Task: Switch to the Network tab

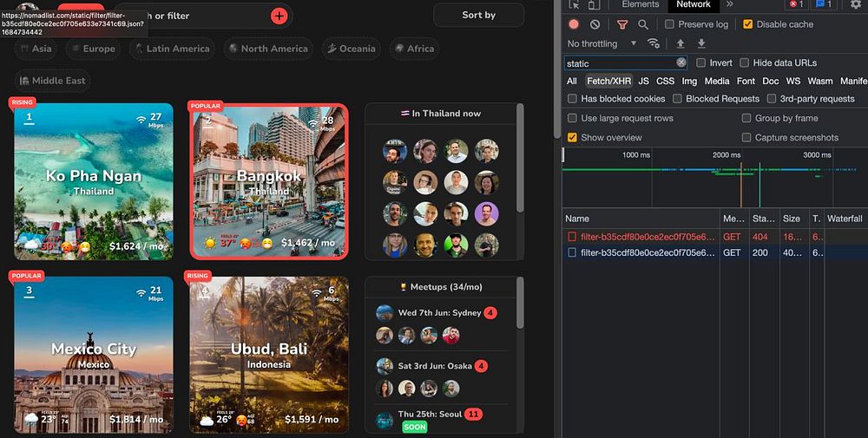Action: tap(693, 4)
